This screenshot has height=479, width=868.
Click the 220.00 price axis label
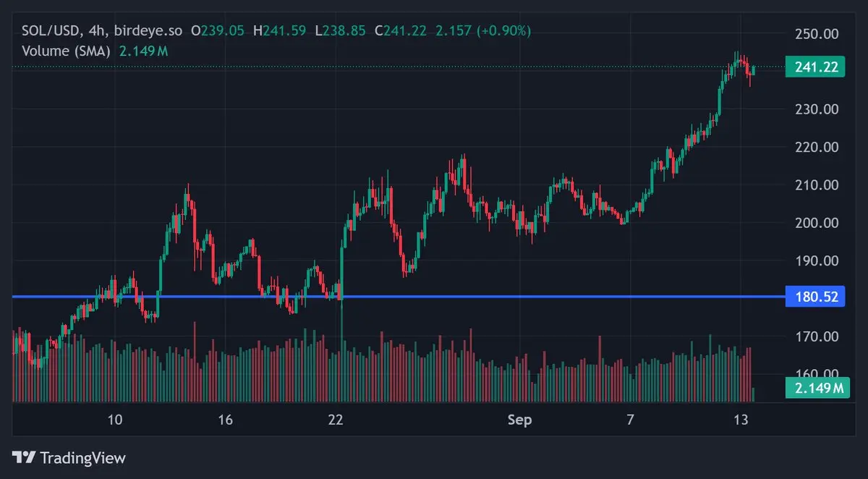(x=816, y=147)
